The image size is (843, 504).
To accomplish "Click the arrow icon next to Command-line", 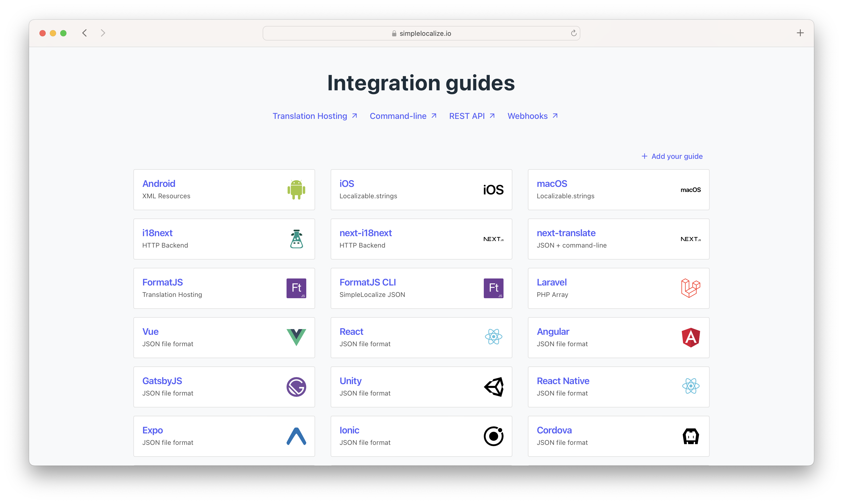I will (434, 116).
